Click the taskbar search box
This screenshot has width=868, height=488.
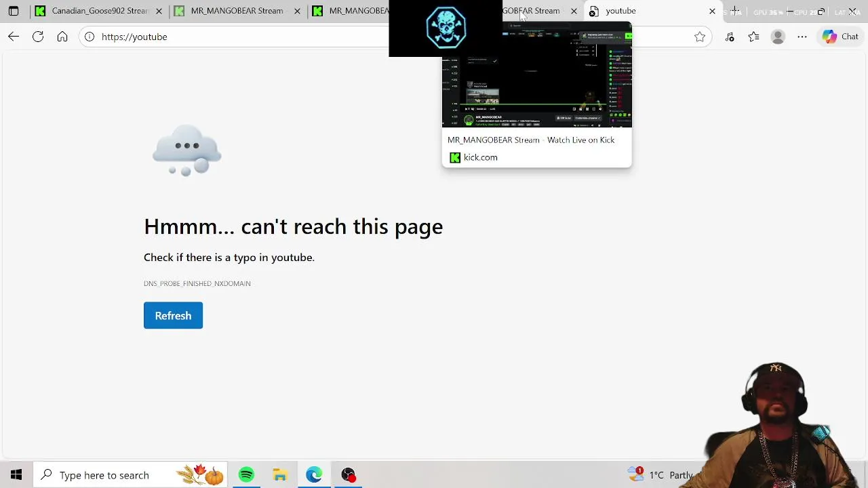tap(130, 475)
